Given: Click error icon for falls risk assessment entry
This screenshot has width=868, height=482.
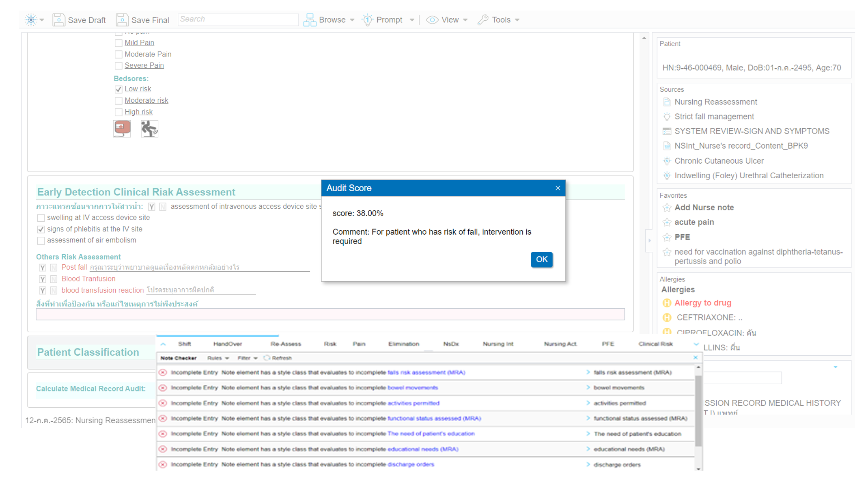Looking at the screenshot, I should point(163,372).
